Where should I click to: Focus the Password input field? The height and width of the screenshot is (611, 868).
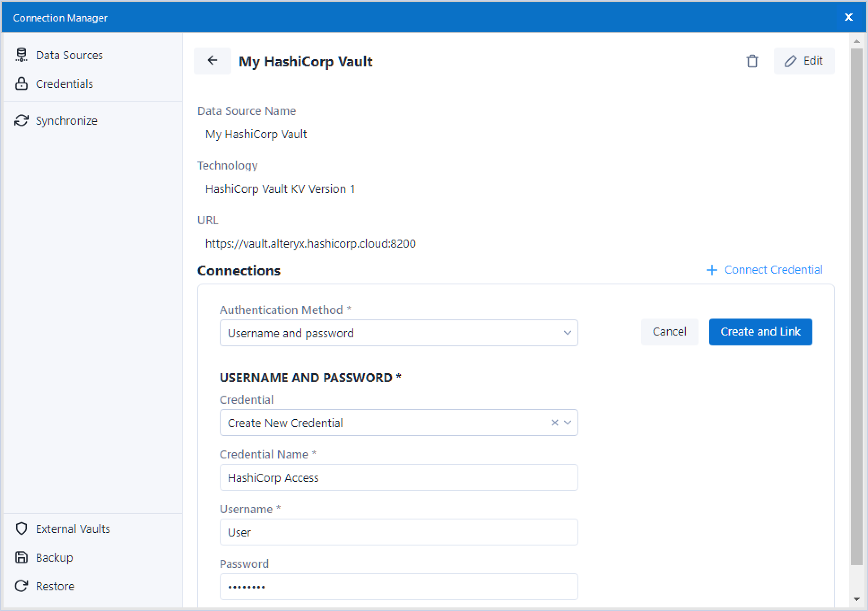tap(399, 587)
